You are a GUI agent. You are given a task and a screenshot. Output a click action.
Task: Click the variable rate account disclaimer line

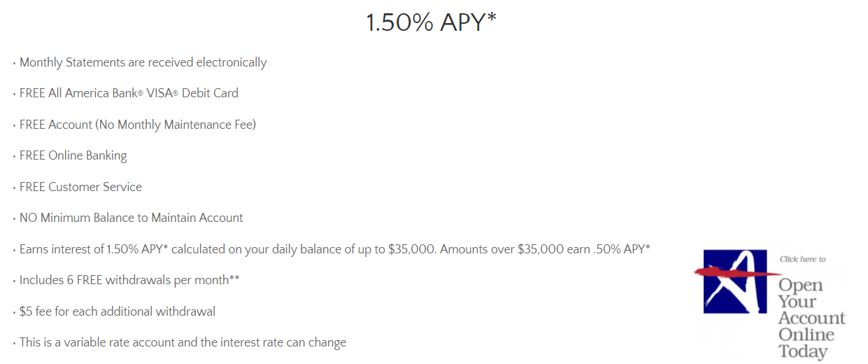click(x=183, y=342)
